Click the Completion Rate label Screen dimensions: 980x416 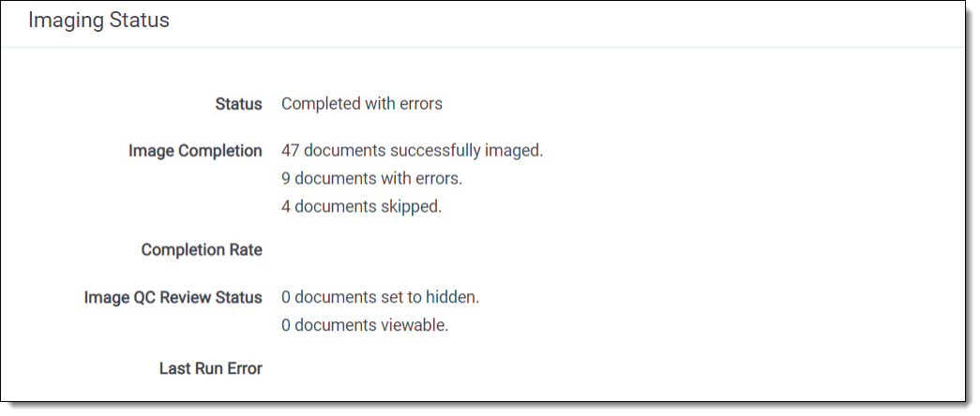202,250
